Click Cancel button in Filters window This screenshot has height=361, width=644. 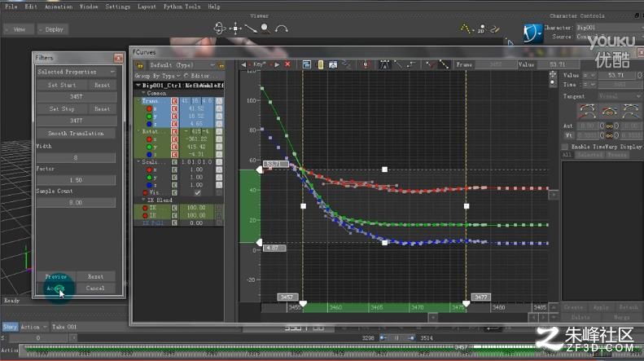point(95,288)
